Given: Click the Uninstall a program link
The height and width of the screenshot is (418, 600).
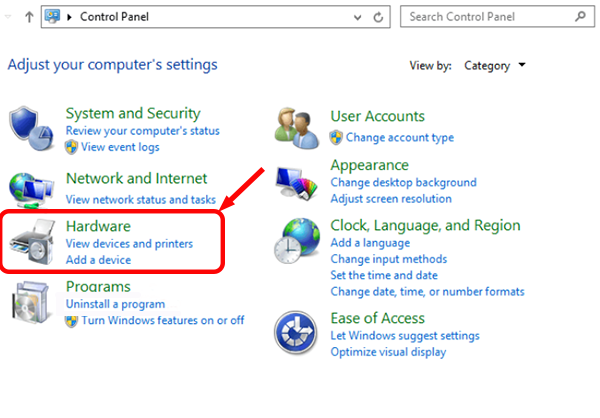Looking at the screenshot, I should (x=114, y=304).
